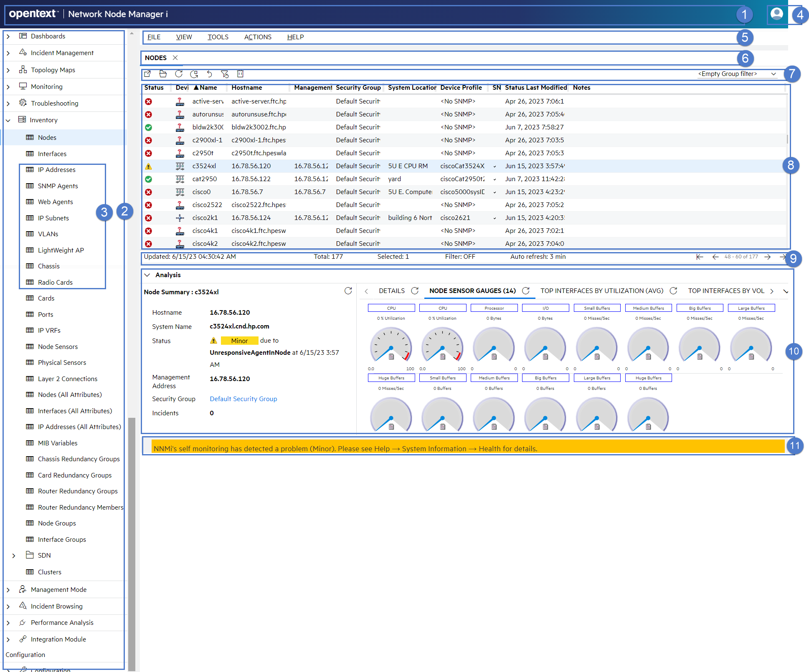The height and width of the screenshot is (672, 809).
Task: Click the warning status icon for node c3524xl
Action: coord(148,166)
